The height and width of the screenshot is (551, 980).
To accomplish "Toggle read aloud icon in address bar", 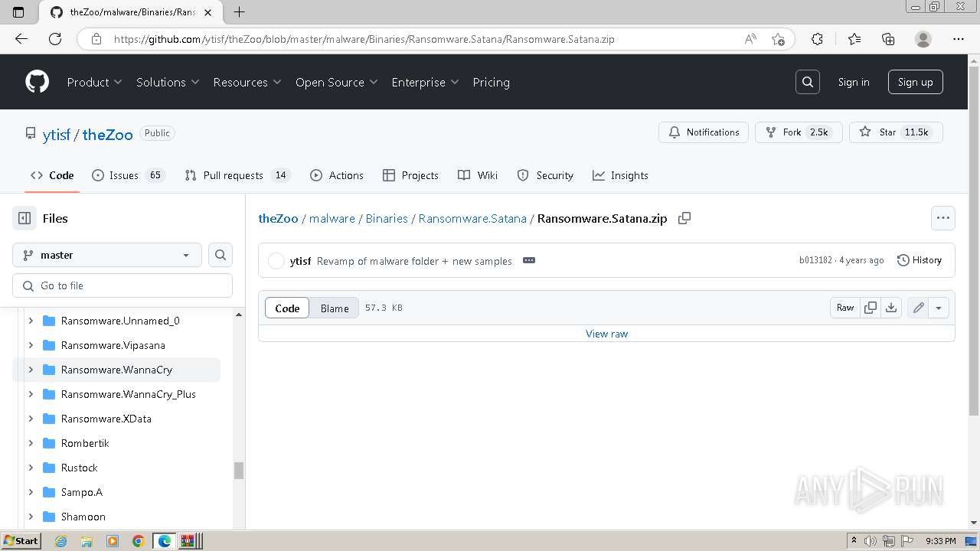I will point(751,39).
